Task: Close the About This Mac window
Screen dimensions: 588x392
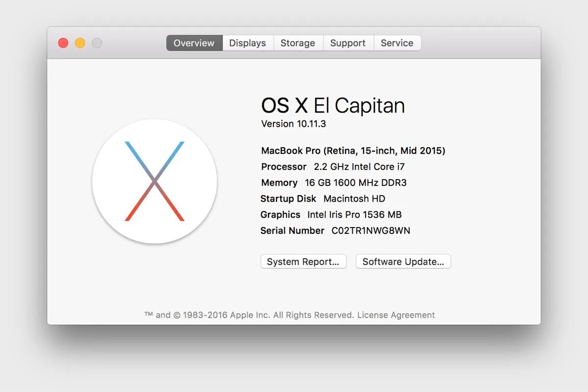Action: 63,43
